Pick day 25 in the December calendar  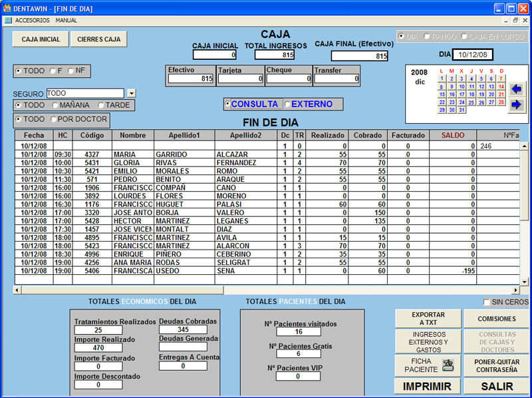[471, 102]
